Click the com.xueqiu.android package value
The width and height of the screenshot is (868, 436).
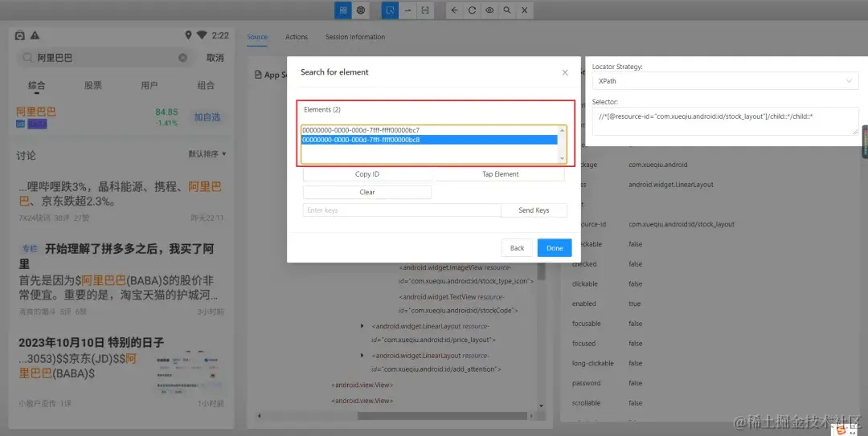pyautogui.click(x=657, y=165)
